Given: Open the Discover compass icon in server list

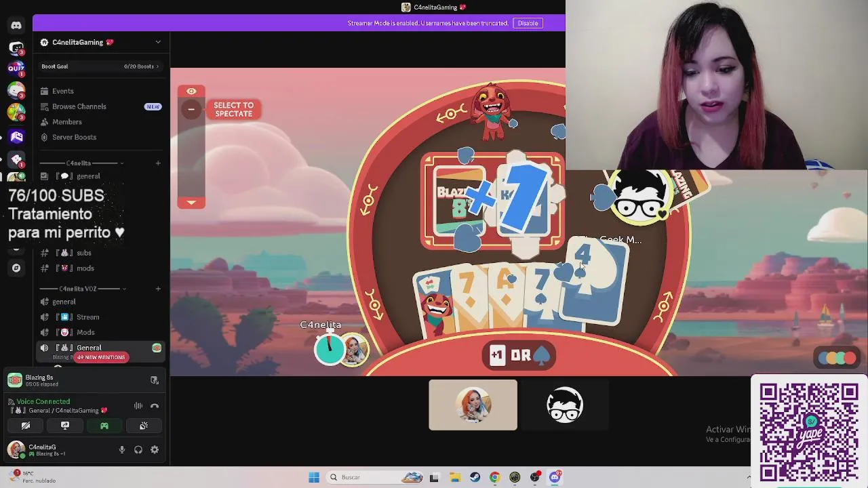Looking at the screenshot, I should pos(16,268).
